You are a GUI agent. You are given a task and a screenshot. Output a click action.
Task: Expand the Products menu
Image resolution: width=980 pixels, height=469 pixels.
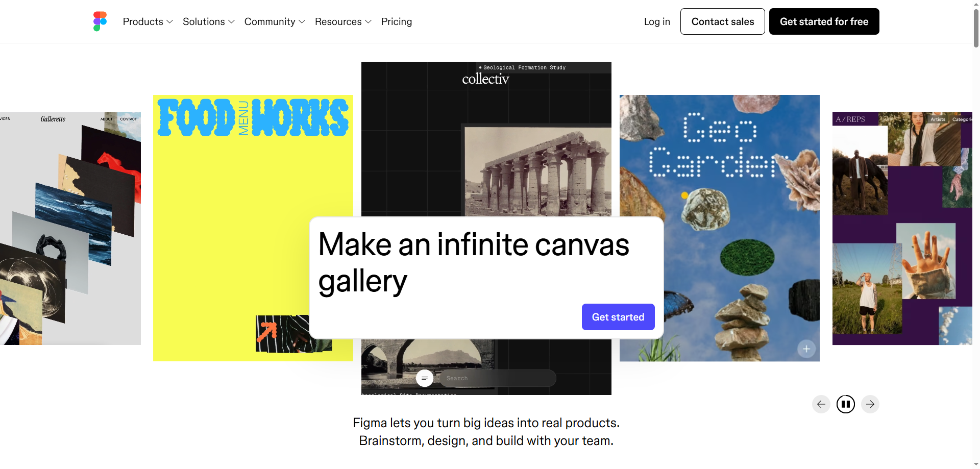[148, 21]
